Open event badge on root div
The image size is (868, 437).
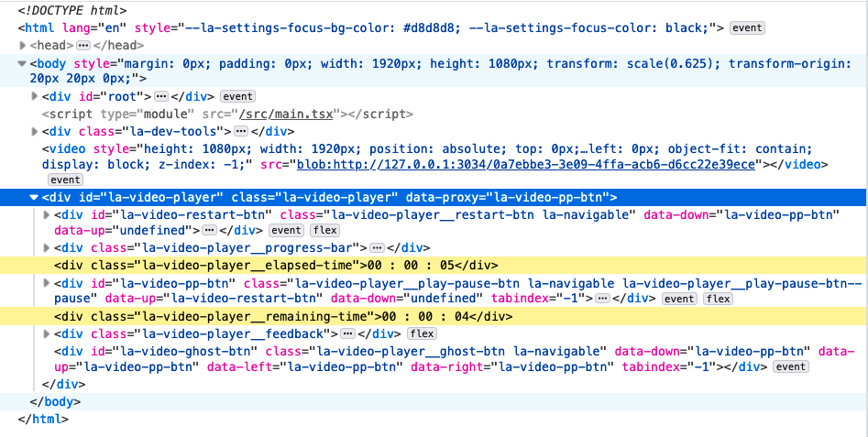pos(237,96)
